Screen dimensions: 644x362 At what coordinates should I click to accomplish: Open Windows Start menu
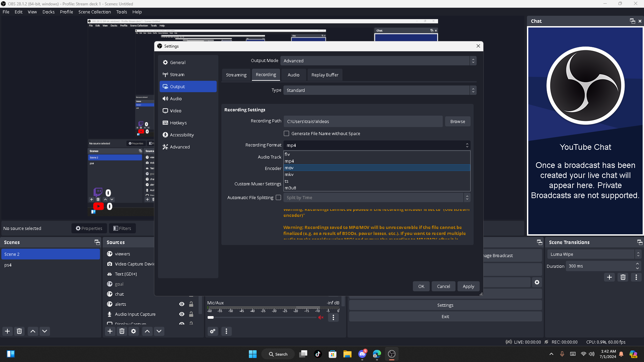(253, 354)
